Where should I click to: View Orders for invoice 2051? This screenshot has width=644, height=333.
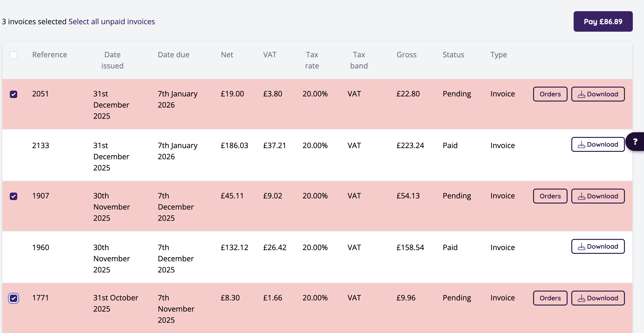tap(550, 94)
